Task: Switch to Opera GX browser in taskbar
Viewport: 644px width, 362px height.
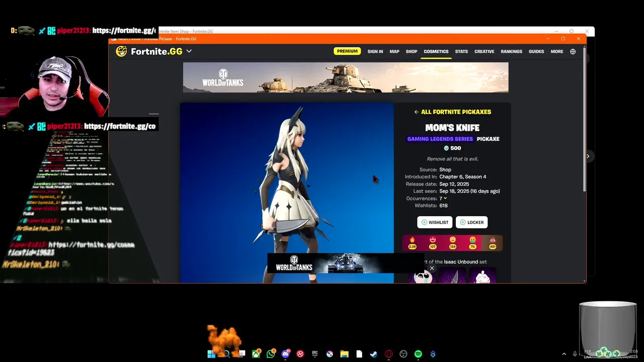Action: [x=388, y=354]
